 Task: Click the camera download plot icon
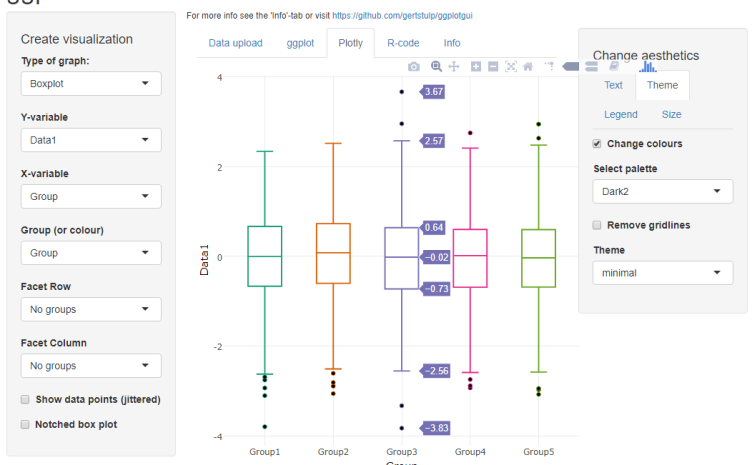point(414,66)
